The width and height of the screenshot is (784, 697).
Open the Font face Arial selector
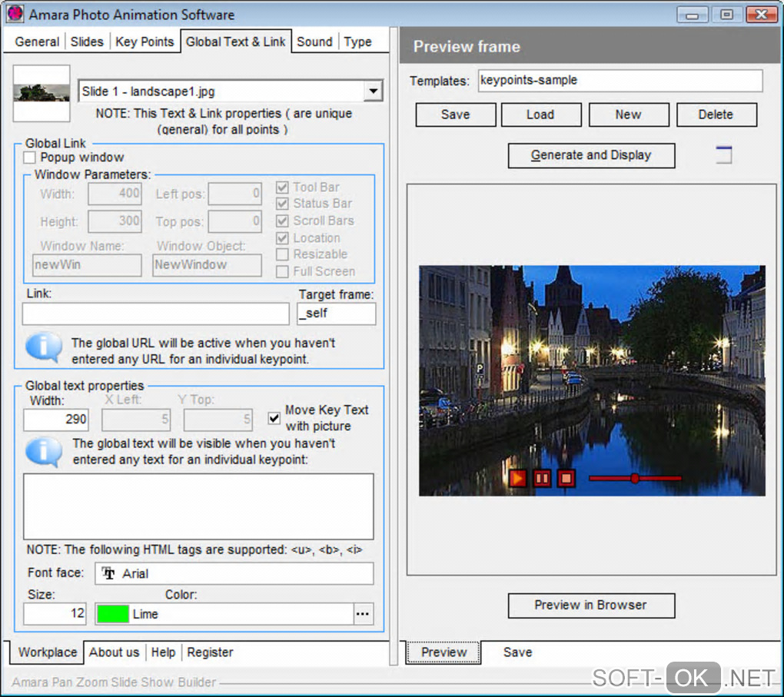[x=234, y=573]
